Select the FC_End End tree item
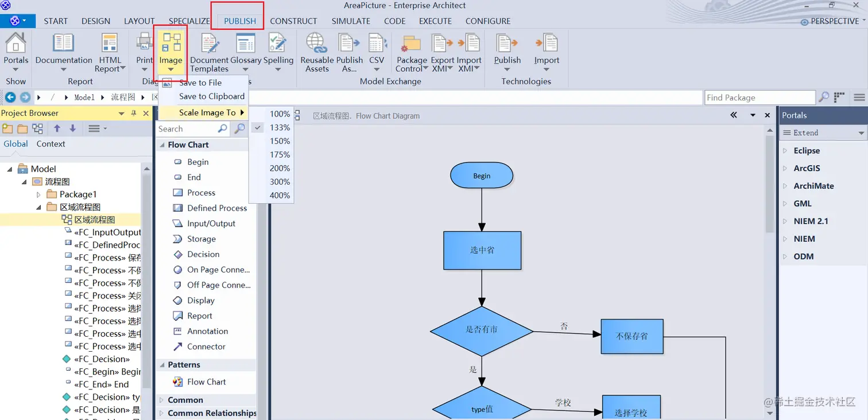Screen dimensions: 868x420 pos(101,384)
